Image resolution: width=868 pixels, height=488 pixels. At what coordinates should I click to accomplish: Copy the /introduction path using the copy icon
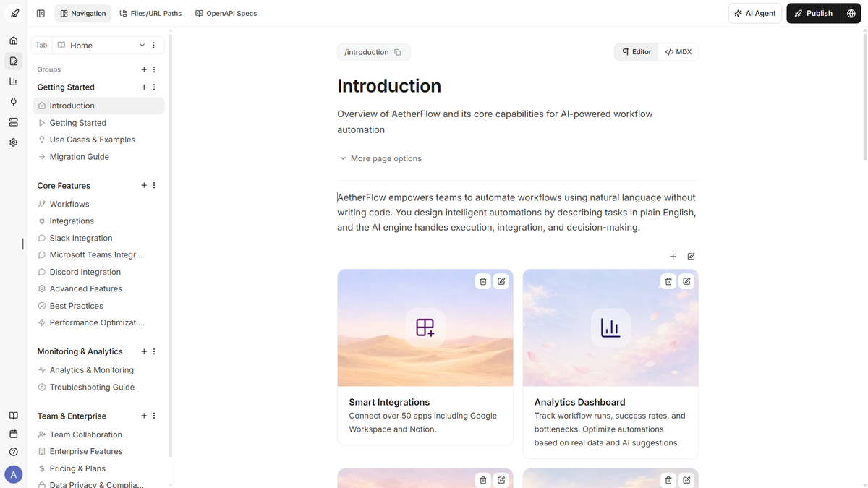(399, 51)
